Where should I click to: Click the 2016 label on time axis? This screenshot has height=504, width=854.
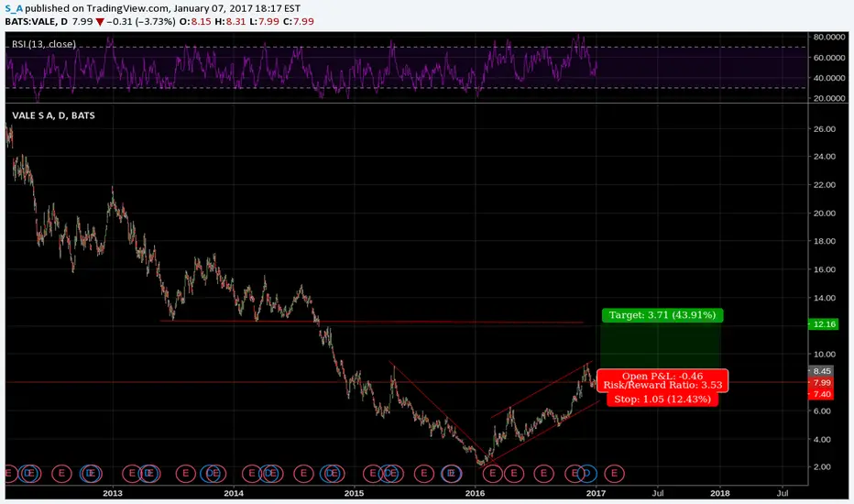coord(475,493)
